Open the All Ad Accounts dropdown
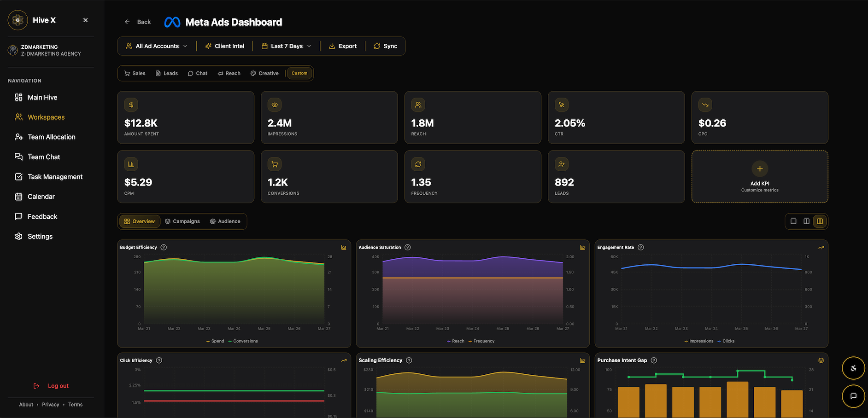868x418 pixels. coord(157,46)
